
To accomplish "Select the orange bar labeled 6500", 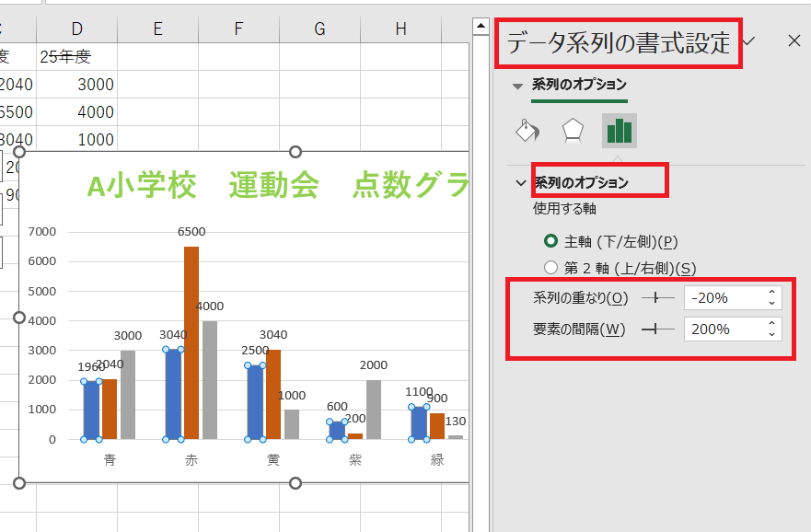I will (191, 342).
